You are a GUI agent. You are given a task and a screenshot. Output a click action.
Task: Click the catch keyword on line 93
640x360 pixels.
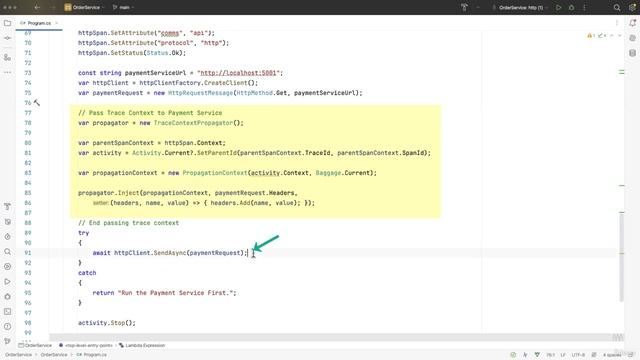tap(87, 273)
